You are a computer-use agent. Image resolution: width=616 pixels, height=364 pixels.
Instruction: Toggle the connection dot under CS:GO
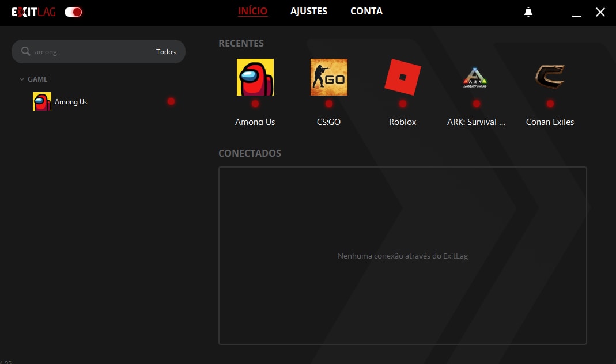click(x=328, y=104)
